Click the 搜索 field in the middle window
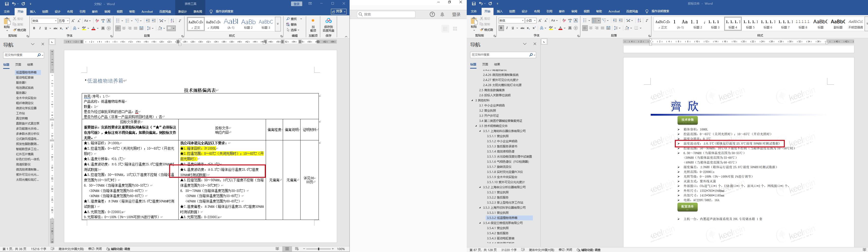 pos(386,14)
